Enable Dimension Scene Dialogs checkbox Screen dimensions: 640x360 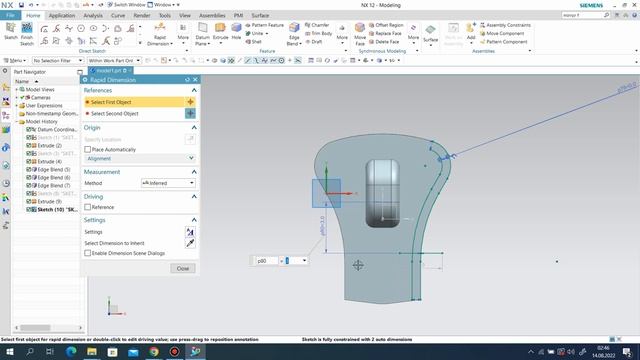coord(87,253)
